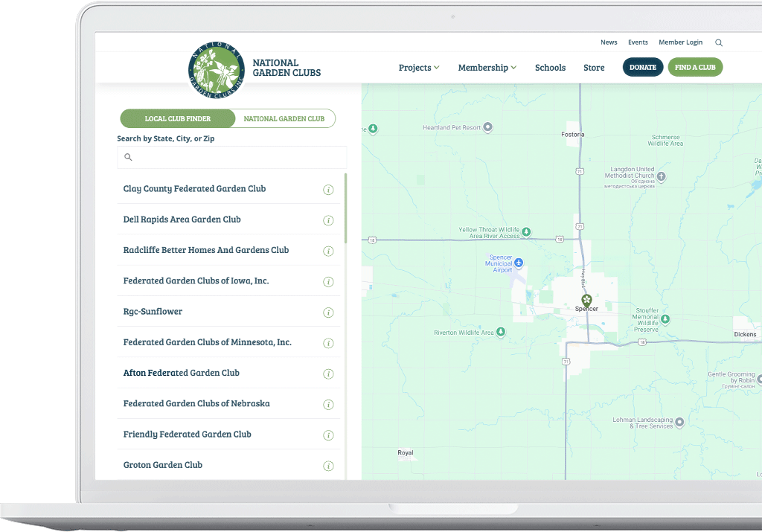The width and height of the screenshot is (762, 532).
Task: Expand the Projects dropdown menu
Action: (419, 68)
